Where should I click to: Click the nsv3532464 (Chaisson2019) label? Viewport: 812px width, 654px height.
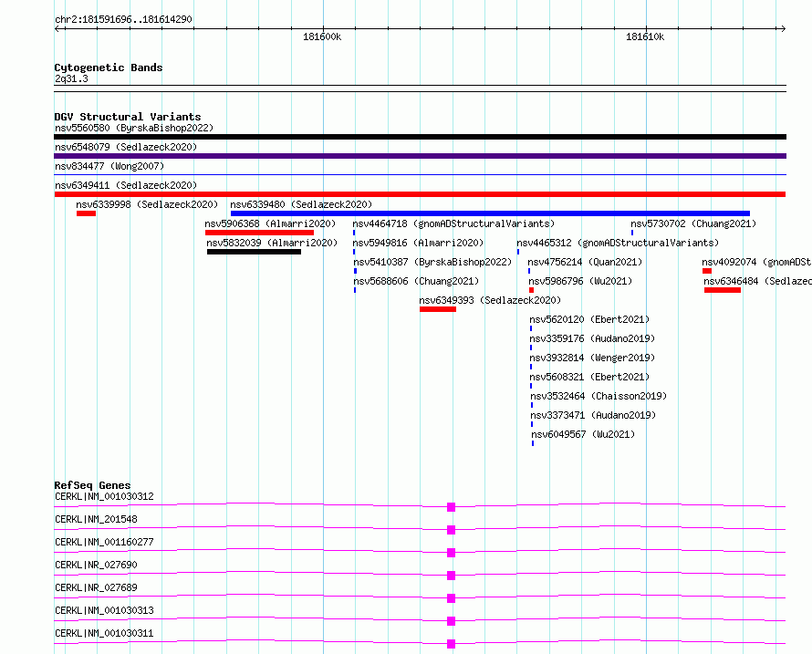coord(599,396)
